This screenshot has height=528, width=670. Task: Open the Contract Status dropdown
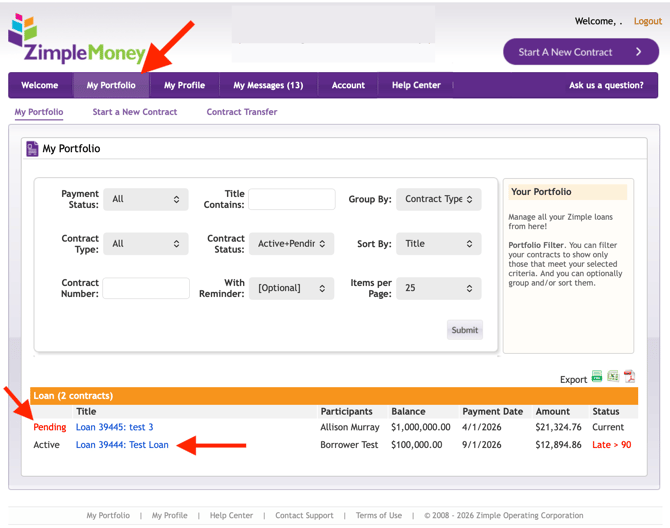pos(291,243)
